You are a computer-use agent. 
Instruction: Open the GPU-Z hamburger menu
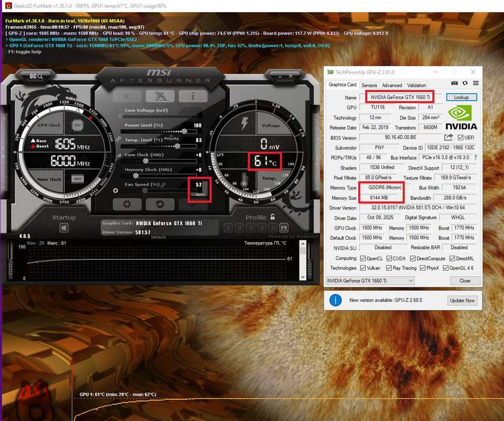pos(476,83)
